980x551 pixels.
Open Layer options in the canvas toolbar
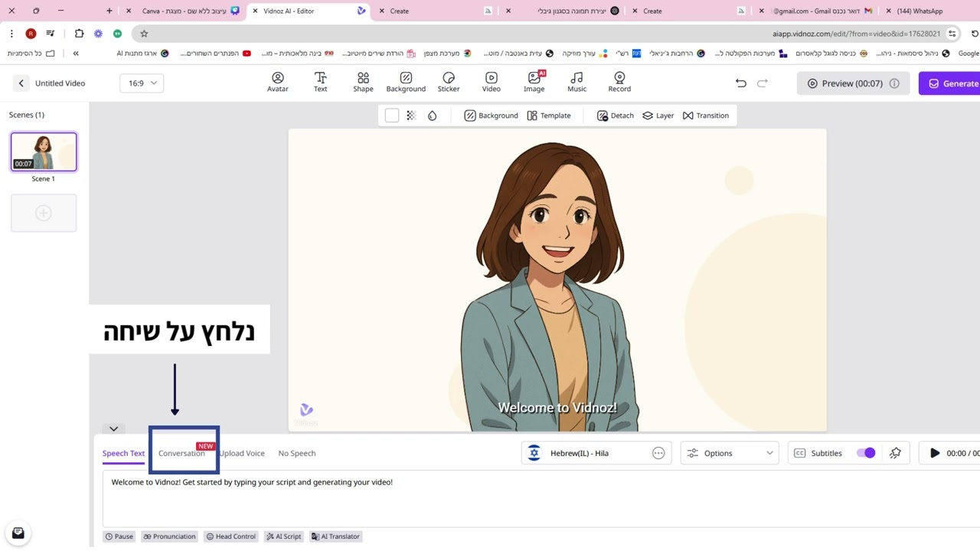pyautogui.click(x=658, y=116)
